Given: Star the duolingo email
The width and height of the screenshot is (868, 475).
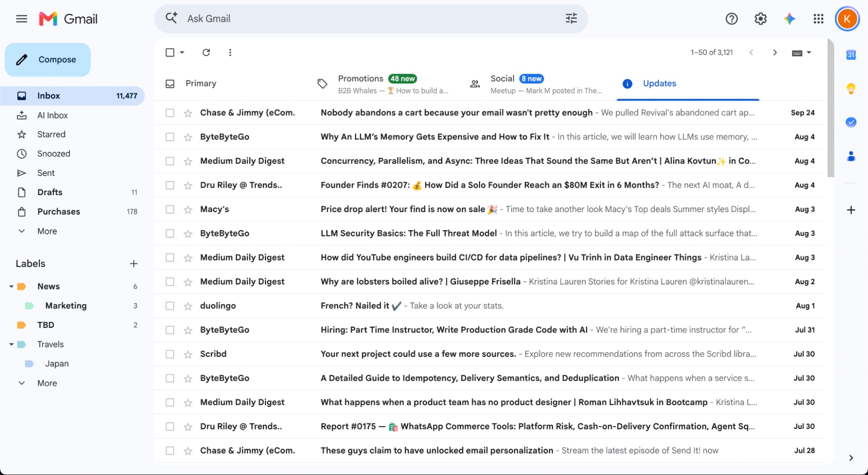Looking at the screenshot, I should [x=188, y=306].
